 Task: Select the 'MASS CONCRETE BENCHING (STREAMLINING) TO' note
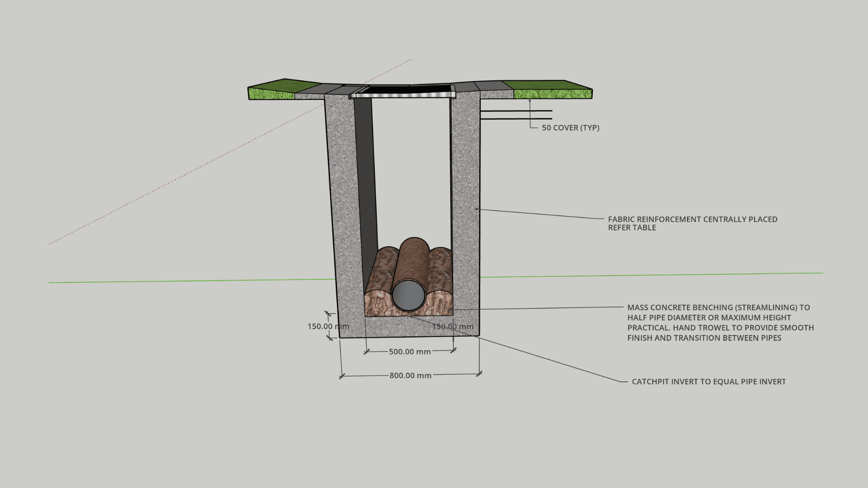(718, 307)
